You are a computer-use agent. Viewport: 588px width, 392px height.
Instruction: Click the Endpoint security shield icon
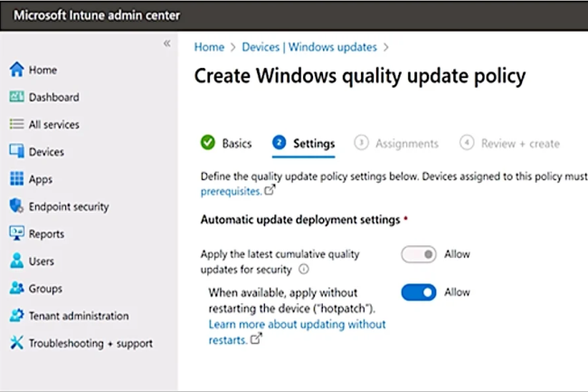tap(16, 206)
